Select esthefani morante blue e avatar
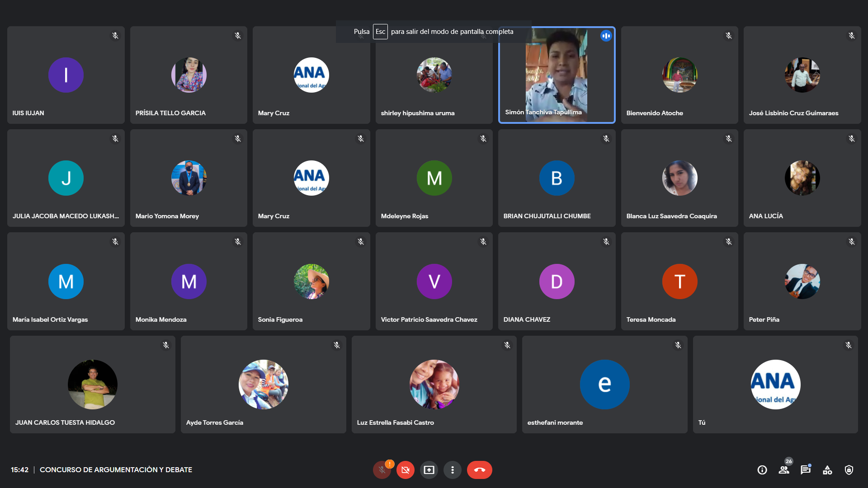 [605, 385]
